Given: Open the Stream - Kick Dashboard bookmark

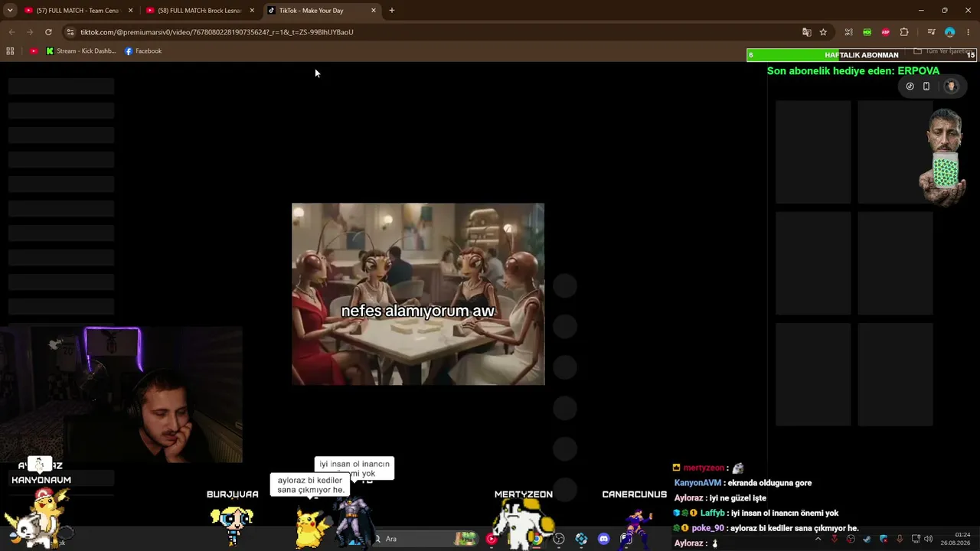Looking at the screenshot, I should (x=81, y=51).
